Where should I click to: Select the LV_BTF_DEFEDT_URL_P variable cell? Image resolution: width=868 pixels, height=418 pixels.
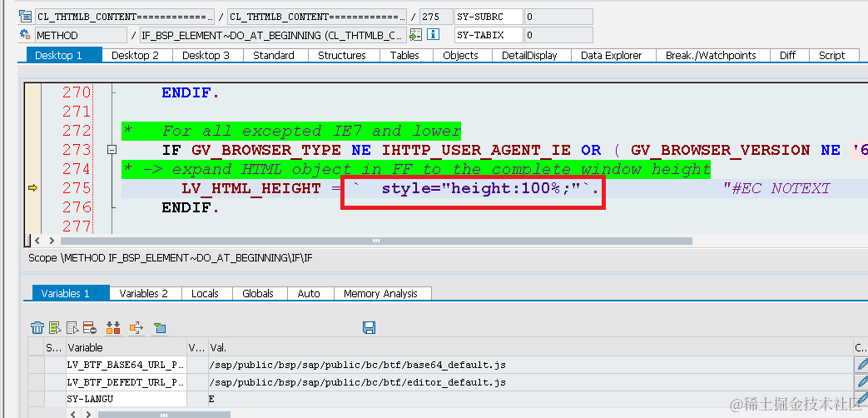coord(126,381)
